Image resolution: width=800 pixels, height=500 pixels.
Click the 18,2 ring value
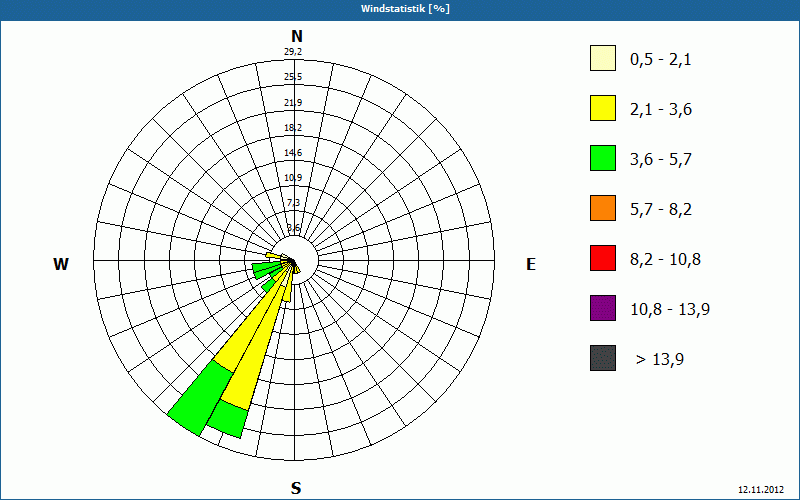(x=293, y=128)
